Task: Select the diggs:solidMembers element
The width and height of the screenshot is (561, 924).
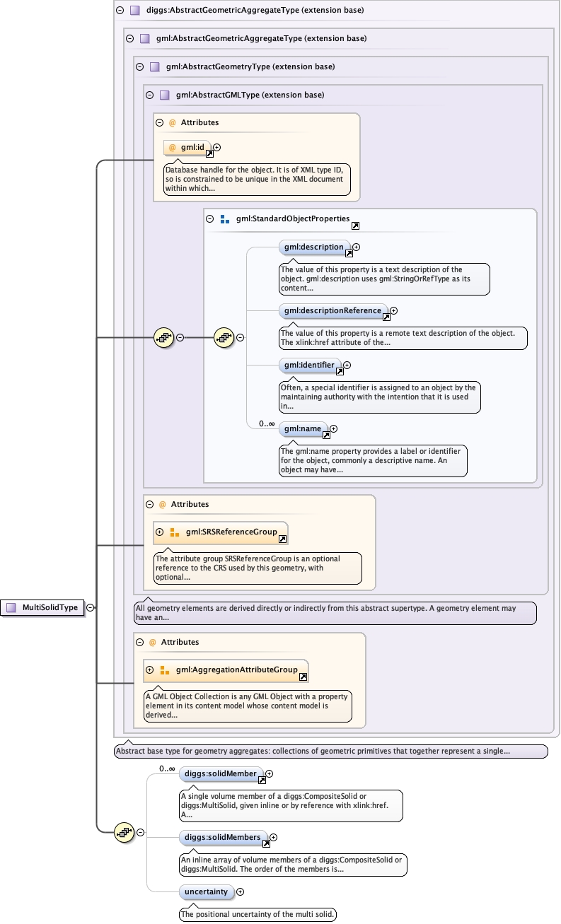Action: (x=224, y=837)
